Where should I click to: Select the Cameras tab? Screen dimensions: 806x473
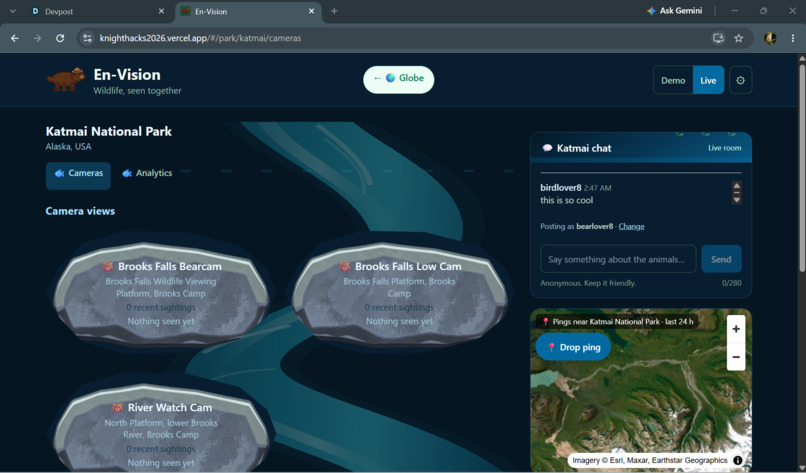[78, 174]
